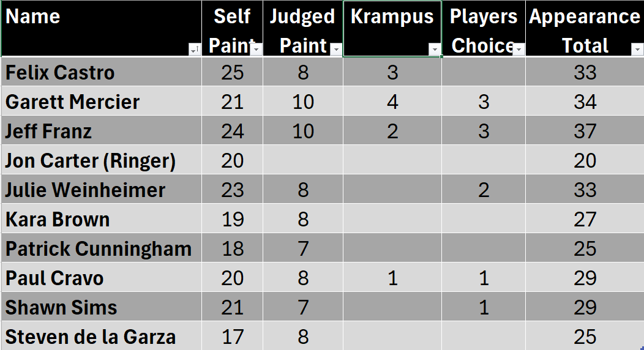Expand the Judged Paint filter arrow

[335, 50]
